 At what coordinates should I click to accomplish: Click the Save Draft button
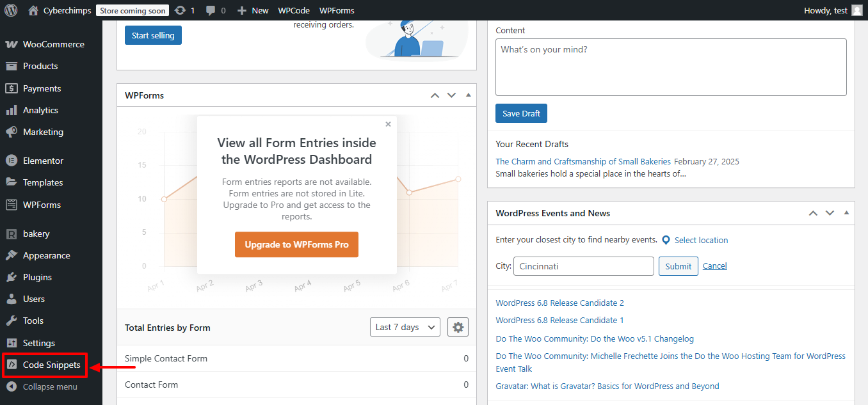click(x=521, y=113)
